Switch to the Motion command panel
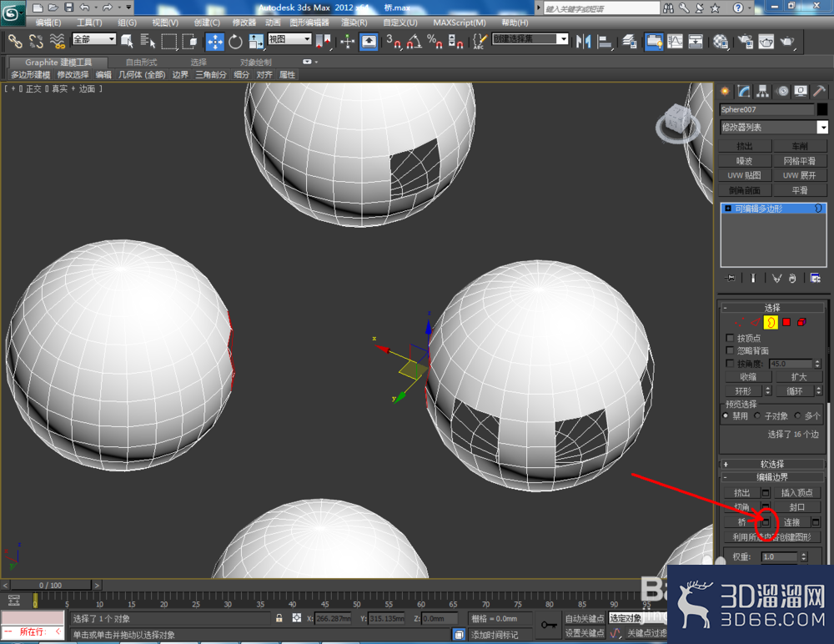The width and height of the screenshot is (834, 644). (x=782, y=92)
